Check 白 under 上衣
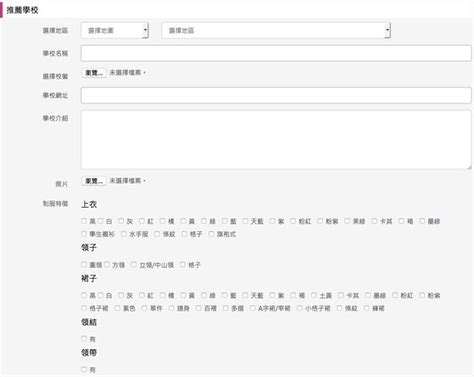 101,221
